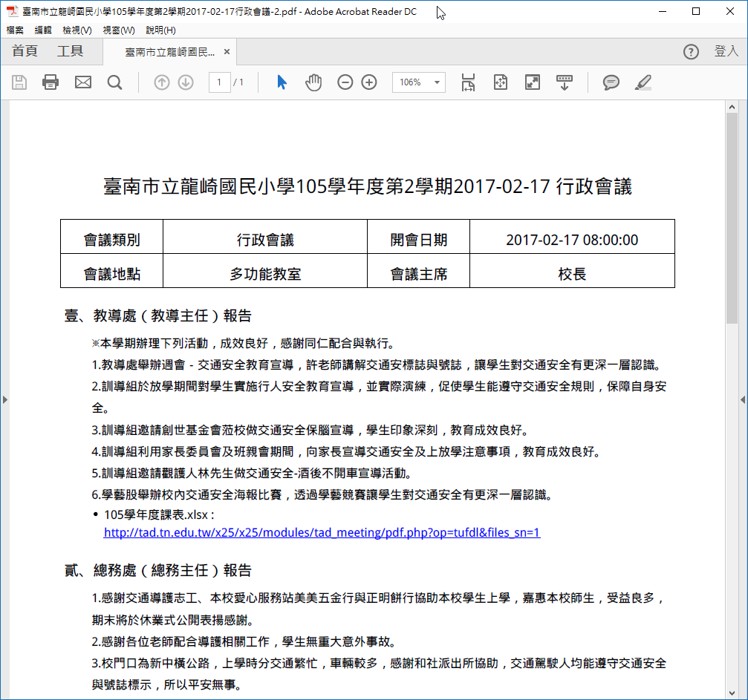Viewport: 748px width, 700px height.
Task: Click the page number input field
Action: point(219,82)
